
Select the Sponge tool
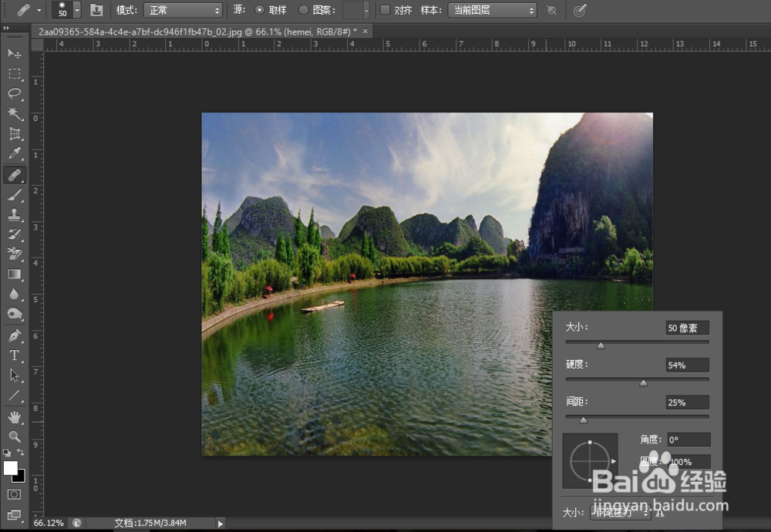tap(14, 314)
